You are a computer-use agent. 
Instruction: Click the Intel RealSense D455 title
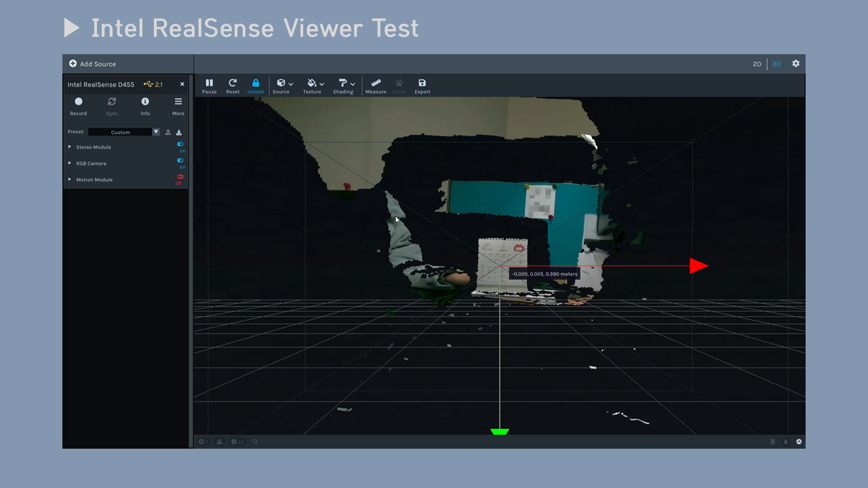(101, 85)
